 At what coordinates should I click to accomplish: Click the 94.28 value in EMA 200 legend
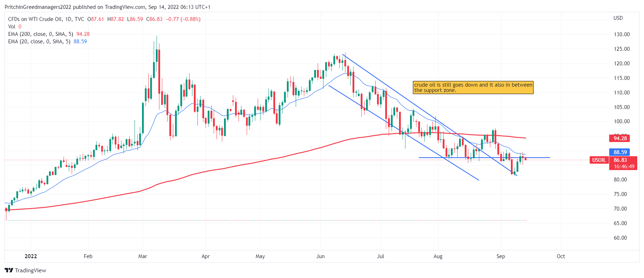coord(83,34)
